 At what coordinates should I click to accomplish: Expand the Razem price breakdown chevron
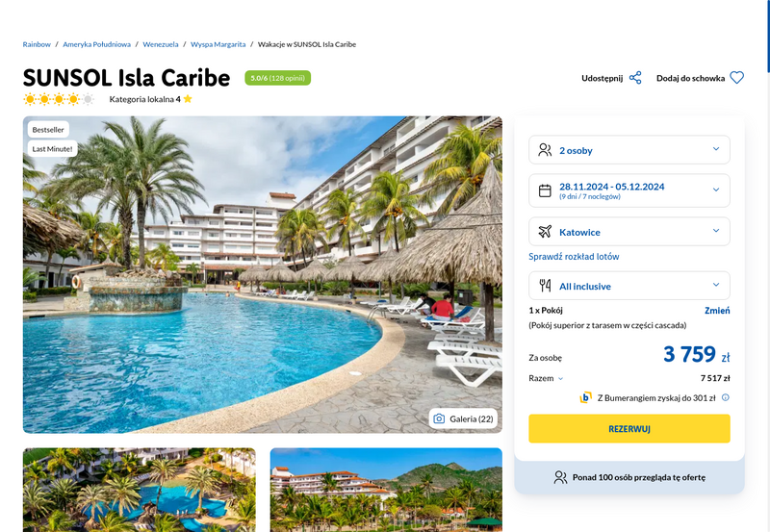(x=561, y=378)
